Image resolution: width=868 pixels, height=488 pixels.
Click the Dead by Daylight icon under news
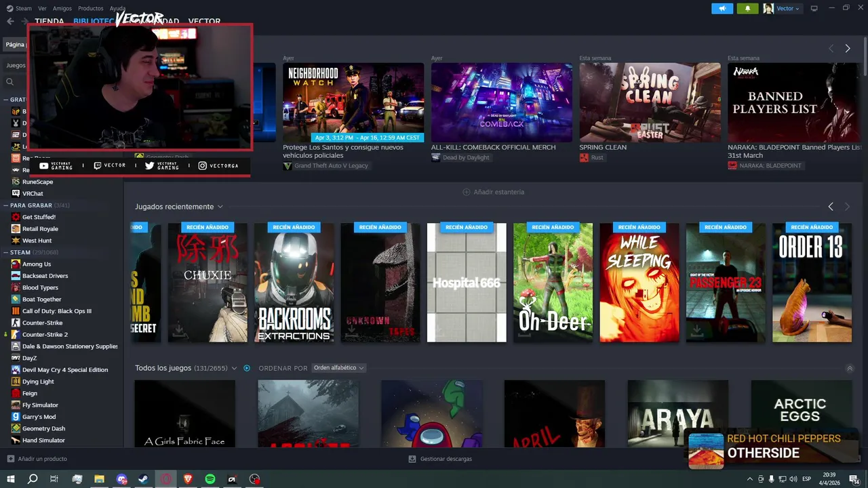(x=435, y=157)
